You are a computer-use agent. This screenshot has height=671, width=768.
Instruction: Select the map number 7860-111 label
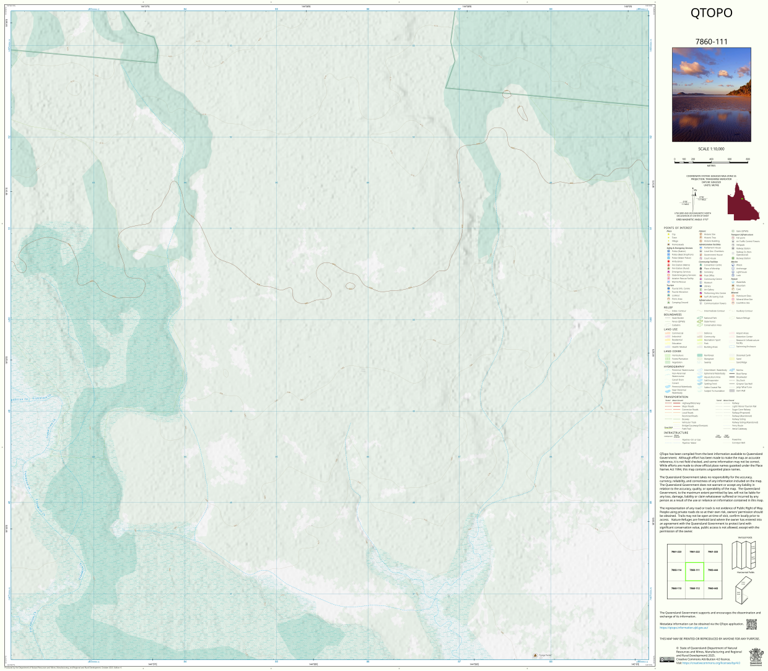coord(711,42)
